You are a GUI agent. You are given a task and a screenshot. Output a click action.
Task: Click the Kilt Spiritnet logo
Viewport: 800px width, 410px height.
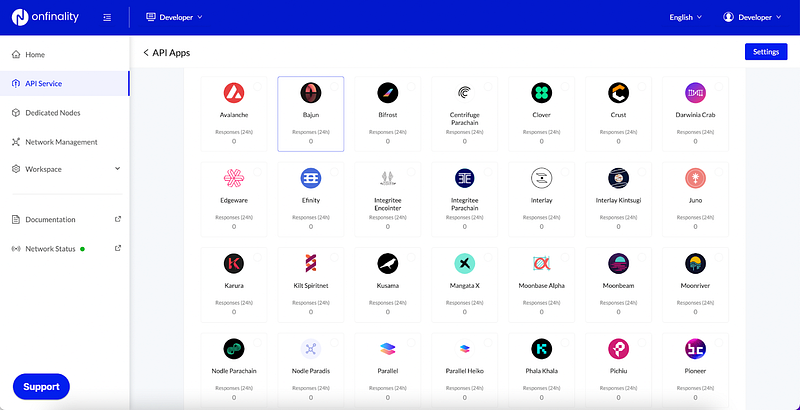tap(311, 264)
